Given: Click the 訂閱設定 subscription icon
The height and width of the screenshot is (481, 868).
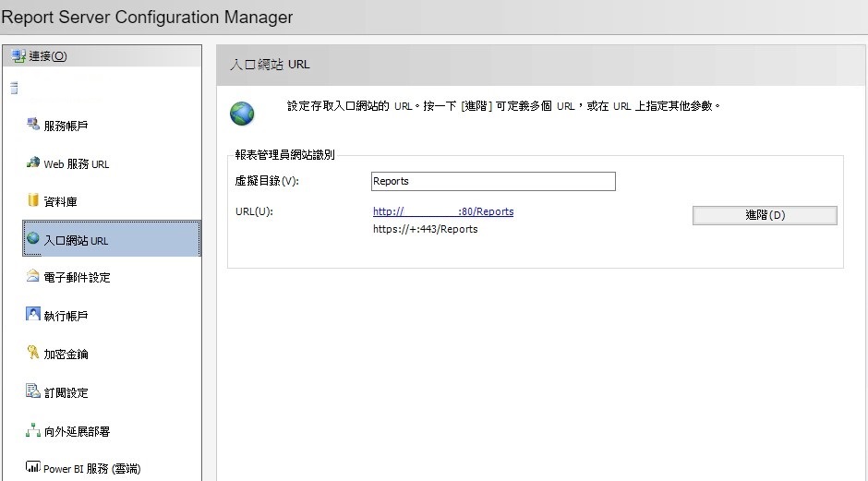Looking at the screenshot, I should tap(33, 391).
